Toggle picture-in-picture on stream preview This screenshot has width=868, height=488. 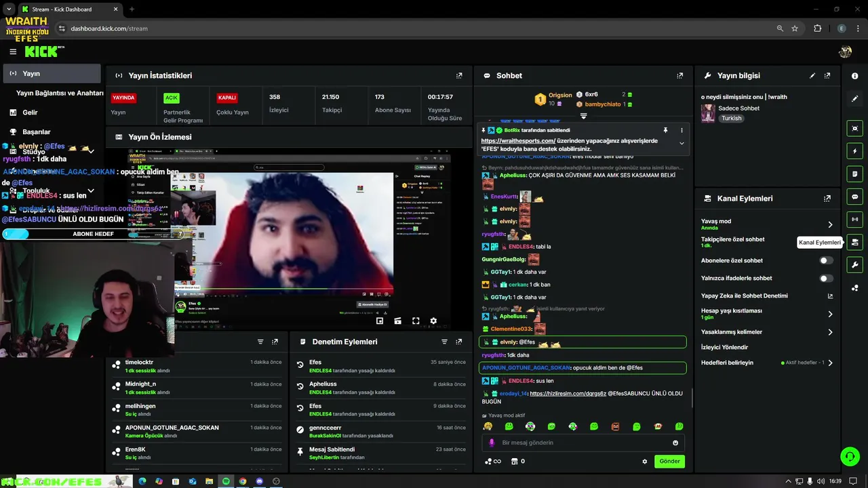(380, 321)
